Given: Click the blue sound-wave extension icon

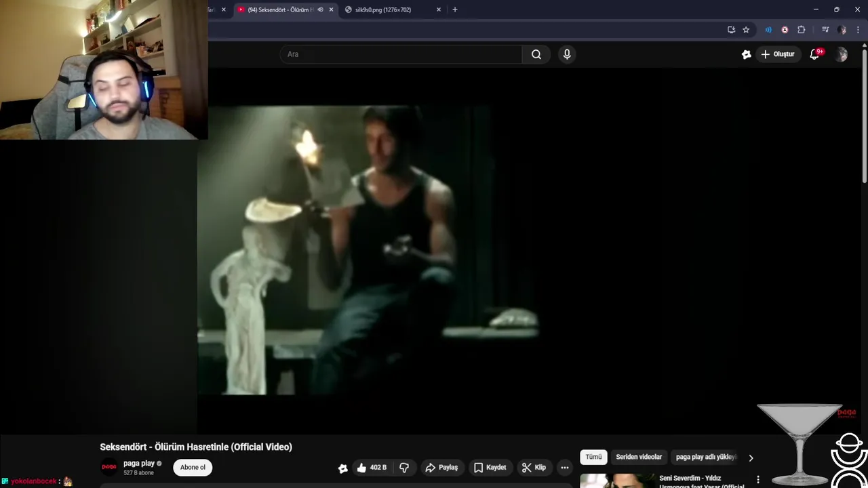Looking at the screenshot, I should click(x=768, y=30).
